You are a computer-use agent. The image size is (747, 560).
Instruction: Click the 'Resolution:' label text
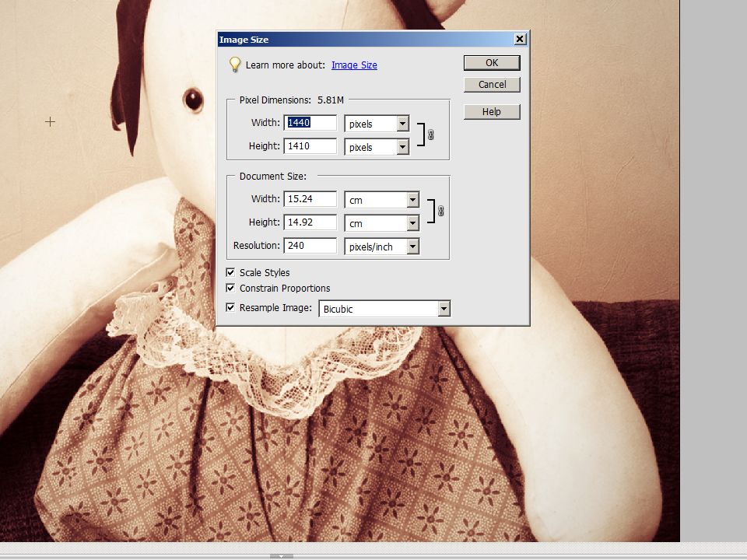(x=256, y=246)
